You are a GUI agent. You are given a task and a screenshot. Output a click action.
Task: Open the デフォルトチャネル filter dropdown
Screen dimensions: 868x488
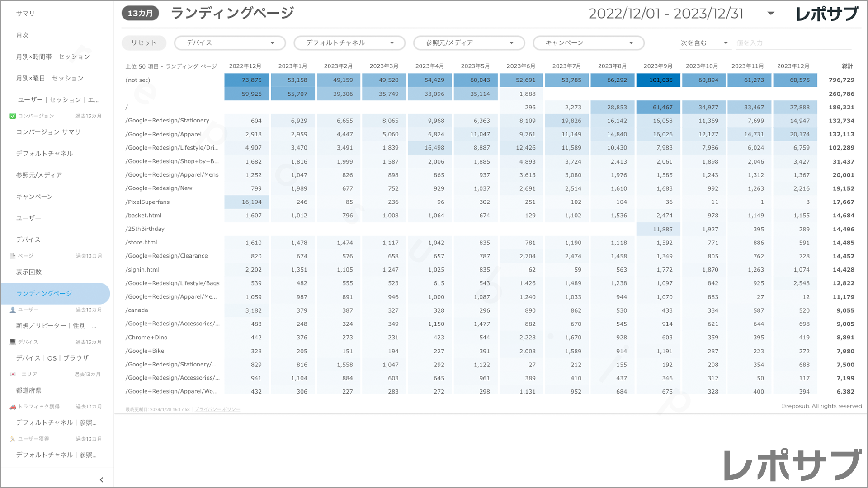click(349, 43)
